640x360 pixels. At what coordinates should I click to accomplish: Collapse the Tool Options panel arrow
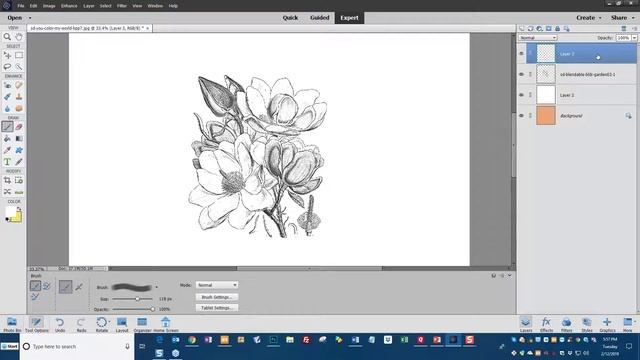(x=509, y=276)
